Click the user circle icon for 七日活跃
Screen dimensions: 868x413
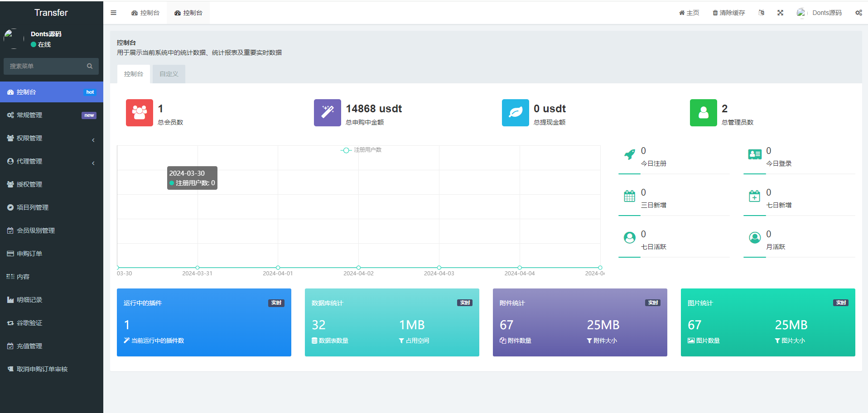(x=630, y=238)
